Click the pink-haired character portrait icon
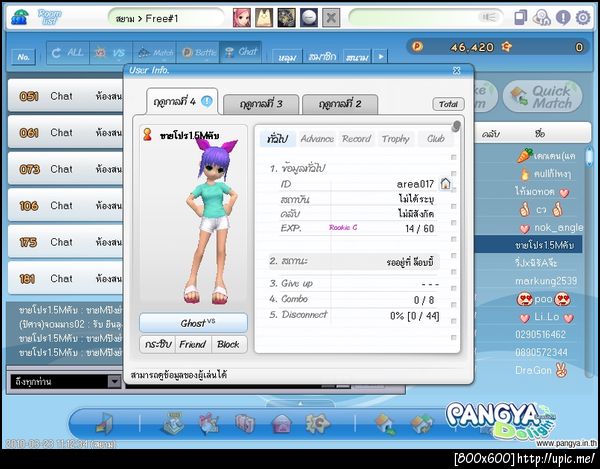Image resolution: width=600 pixels, height=469 pixels. pyautogui.click(x=242, y=18)
